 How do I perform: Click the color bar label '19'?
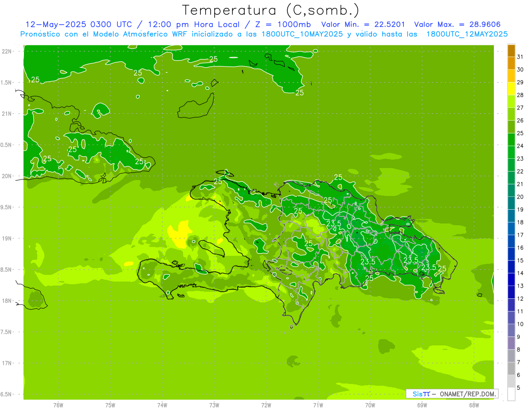(520, 210)
